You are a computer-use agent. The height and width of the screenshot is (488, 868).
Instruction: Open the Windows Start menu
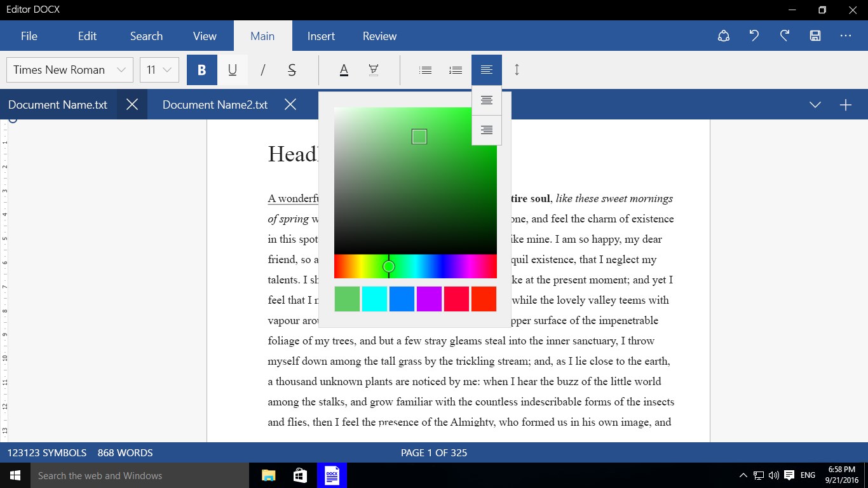click(x=15, y=475)
